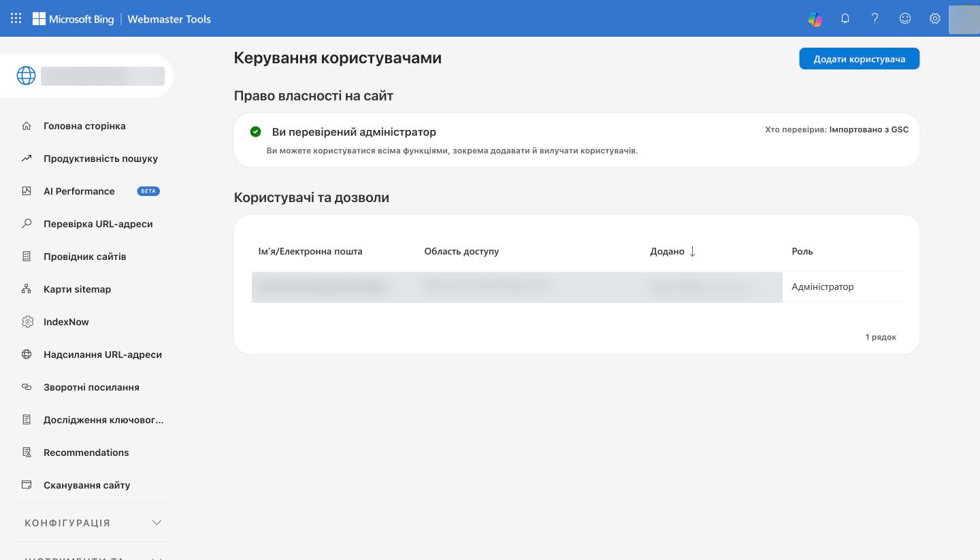Click the Додати користувача button

[859, 59]
